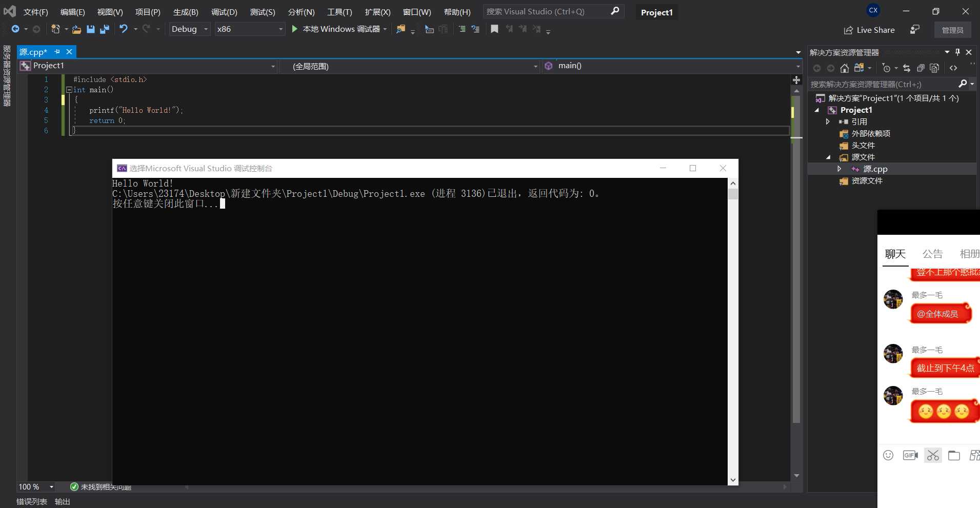
Task: Toggle Show All Files in Solution Explorer
Action: (934, 68)
